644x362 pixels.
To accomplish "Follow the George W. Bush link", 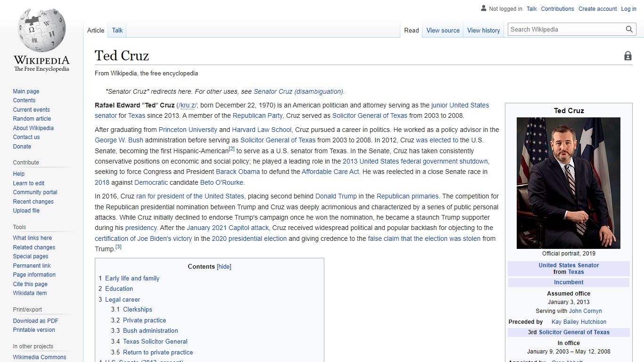I will 119,140.
